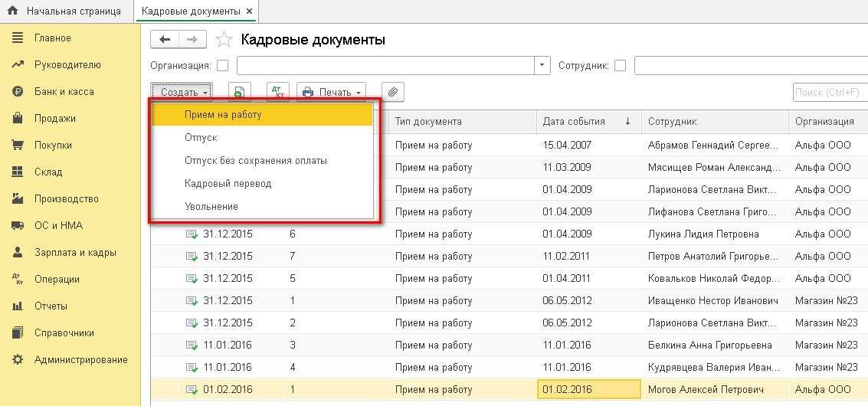Select Прием на работу from the menu

coord(223,115)
